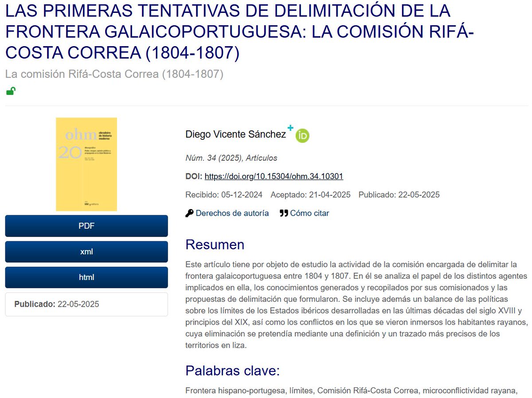Click the subtitle La comisión Rifá-Costa Correa (1804-1807)
The width and height of the screenshot is (532, 398).
114,74
